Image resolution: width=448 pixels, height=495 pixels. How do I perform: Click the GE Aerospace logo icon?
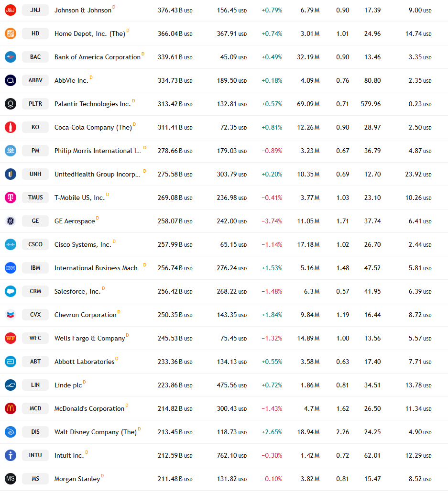pos(11,221)
